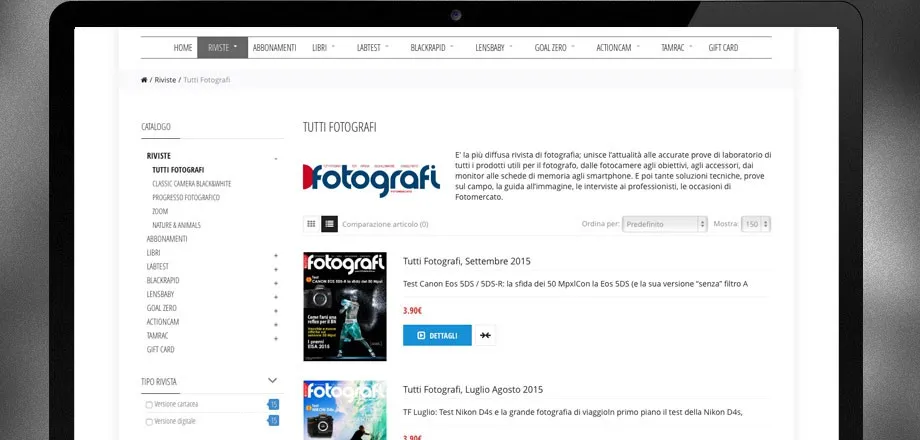Enable the Versione cartacea checkbox
The height and width of the screenshot is (440, 920).
point(149,405)
